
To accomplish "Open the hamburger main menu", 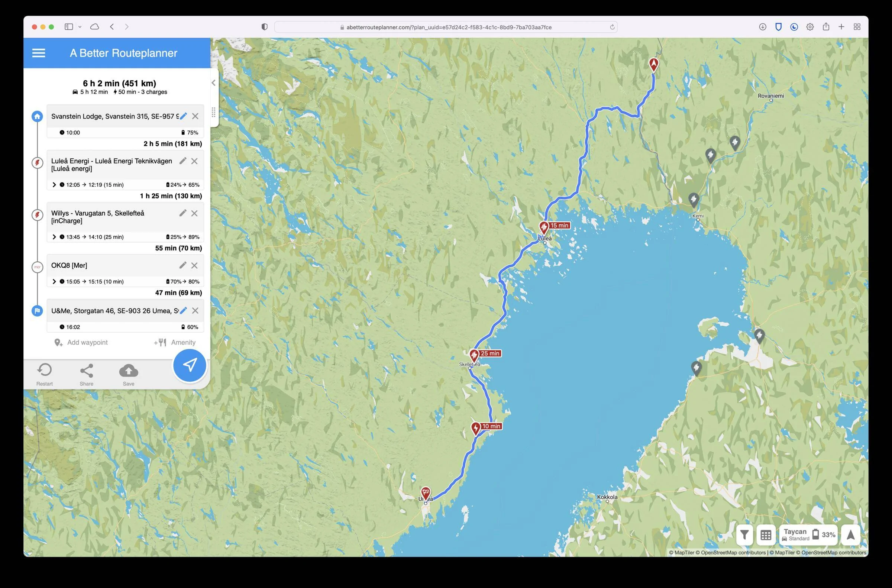I will coord(39,53).
